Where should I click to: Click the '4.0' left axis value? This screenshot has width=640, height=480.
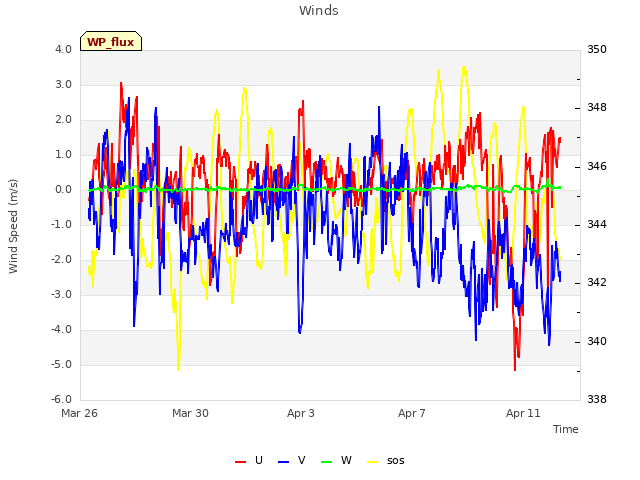tap(63, 49)
